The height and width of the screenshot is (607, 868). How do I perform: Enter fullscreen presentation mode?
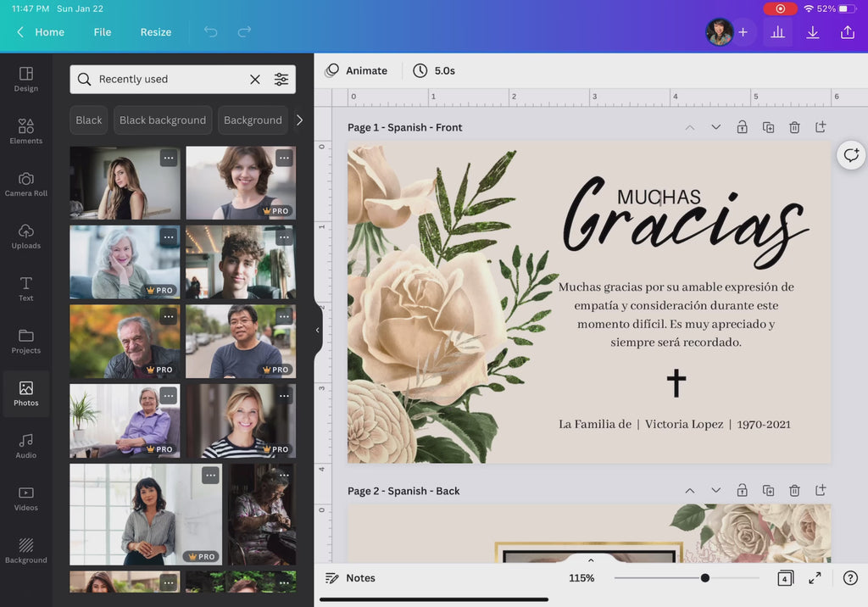815,577
